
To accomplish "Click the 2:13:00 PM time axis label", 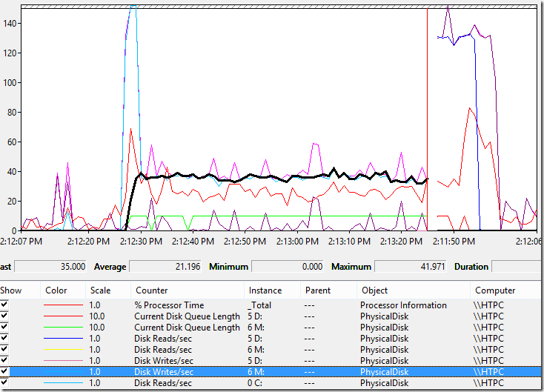I will (x=297, y=241).
